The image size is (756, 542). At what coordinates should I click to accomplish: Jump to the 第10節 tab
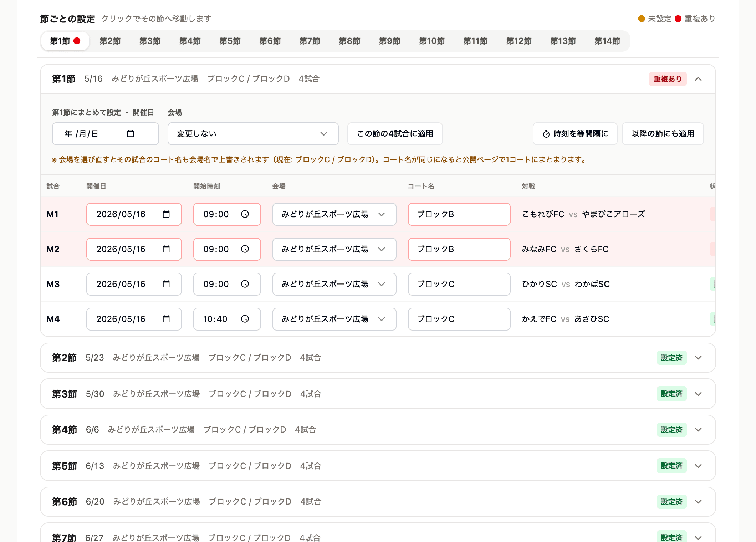[431, 41]
